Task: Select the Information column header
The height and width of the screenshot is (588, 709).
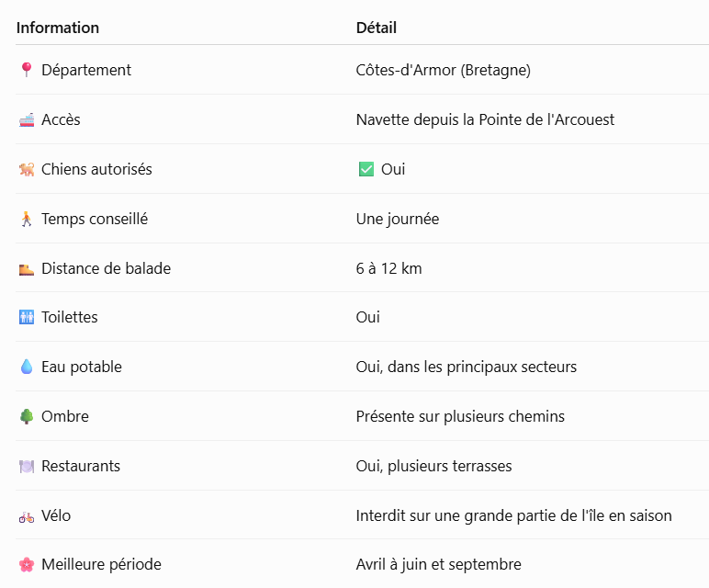Action: (58, 28)
